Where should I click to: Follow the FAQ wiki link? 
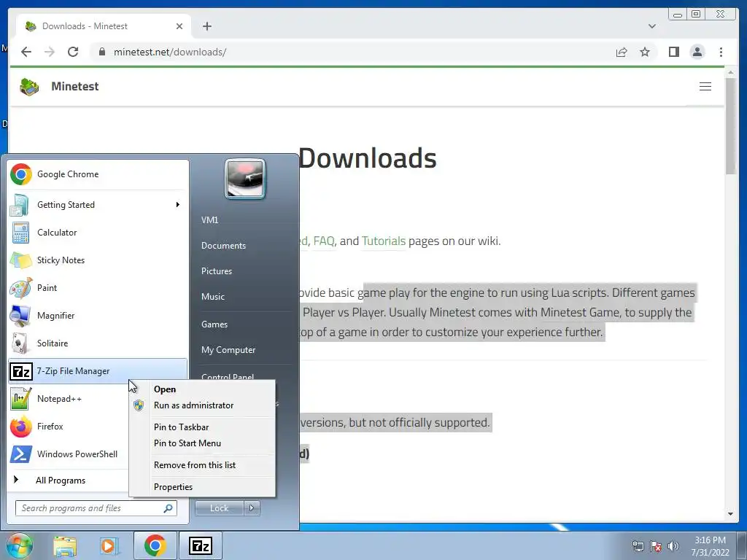click(324, 241)
